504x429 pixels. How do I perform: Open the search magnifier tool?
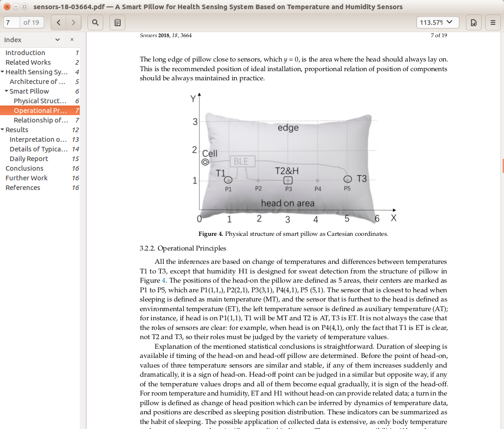tap(95, 22)
